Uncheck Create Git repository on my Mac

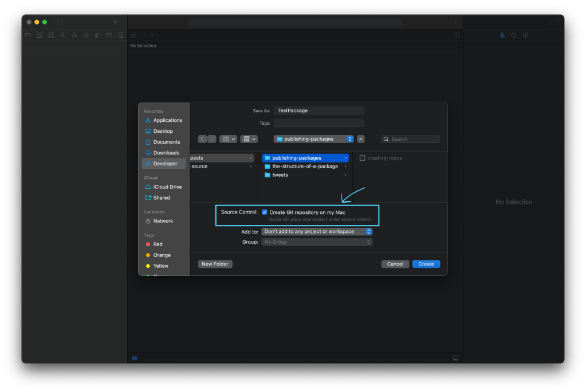tap(265, 212)
